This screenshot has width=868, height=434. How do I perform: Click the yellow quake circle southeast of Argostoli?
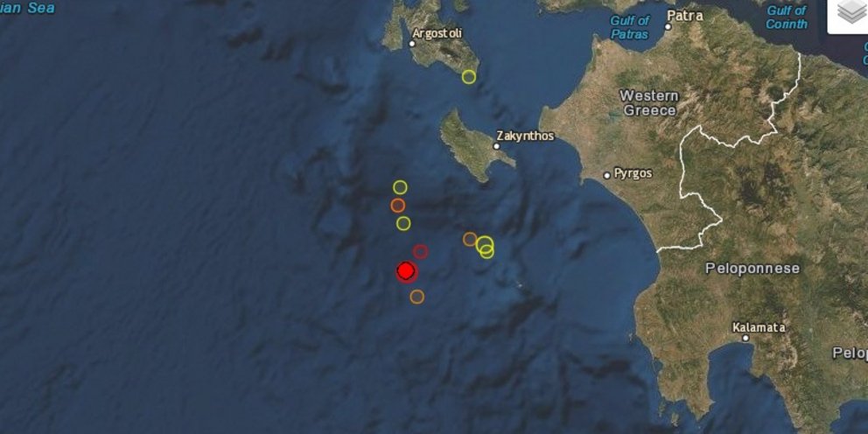pos(469,77)
